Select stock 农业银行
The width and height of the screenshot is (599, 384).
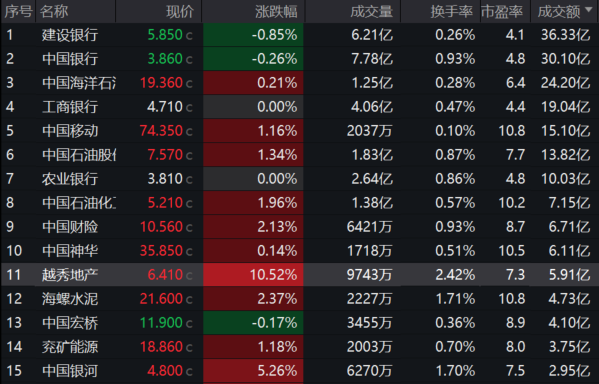(x=70, y=179)
